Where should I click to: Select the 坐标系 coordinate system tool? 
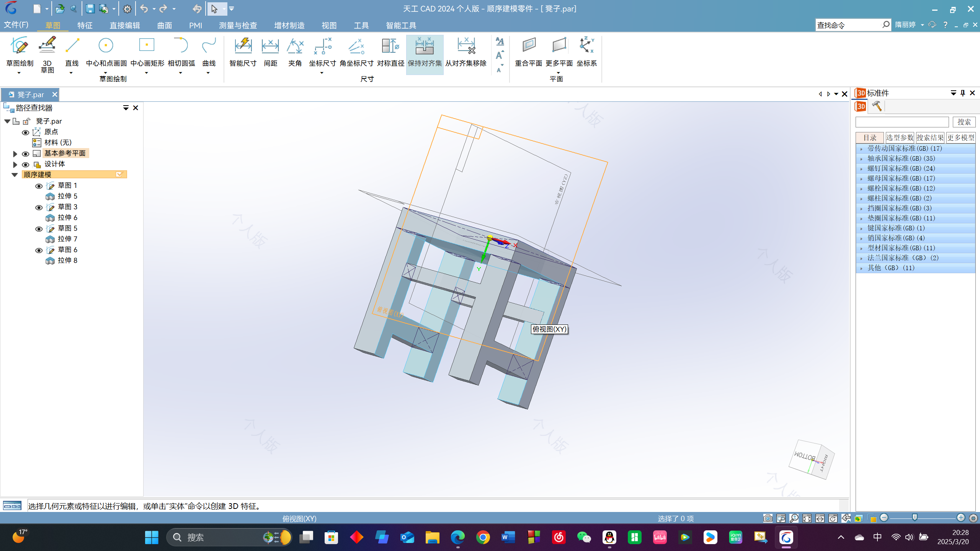(586, 52)
